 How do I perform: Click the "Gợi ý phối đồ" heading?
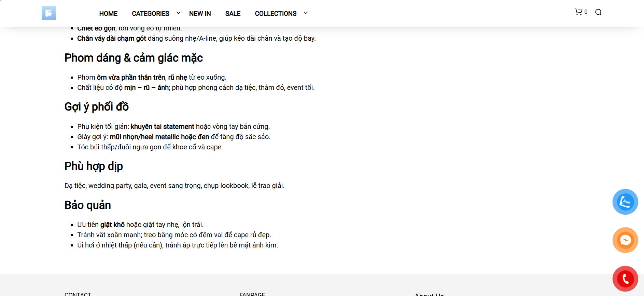97,107
